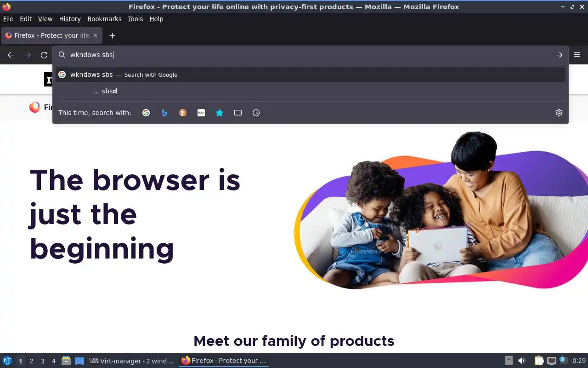This screenshot has width=588, height=368.
Task: Click 'Meet our family of products' heading
Action: (294, 341)
